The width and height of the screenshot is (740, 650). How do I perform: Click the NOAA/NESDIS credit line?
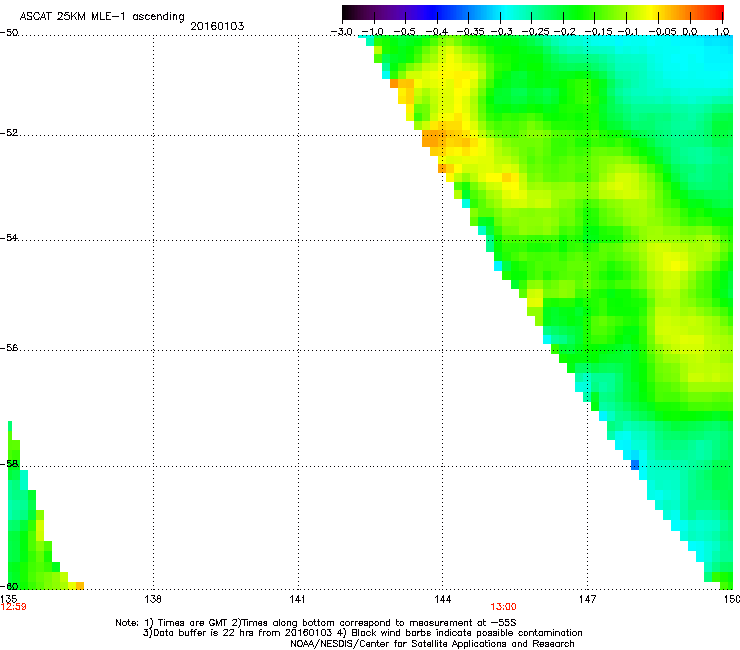432,644
